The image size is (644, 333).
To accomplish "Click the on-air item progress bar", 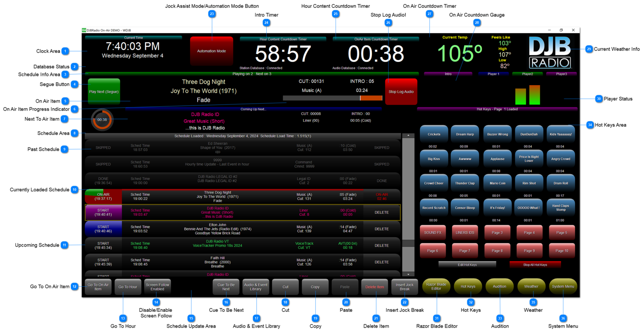I will coord(333,98).
